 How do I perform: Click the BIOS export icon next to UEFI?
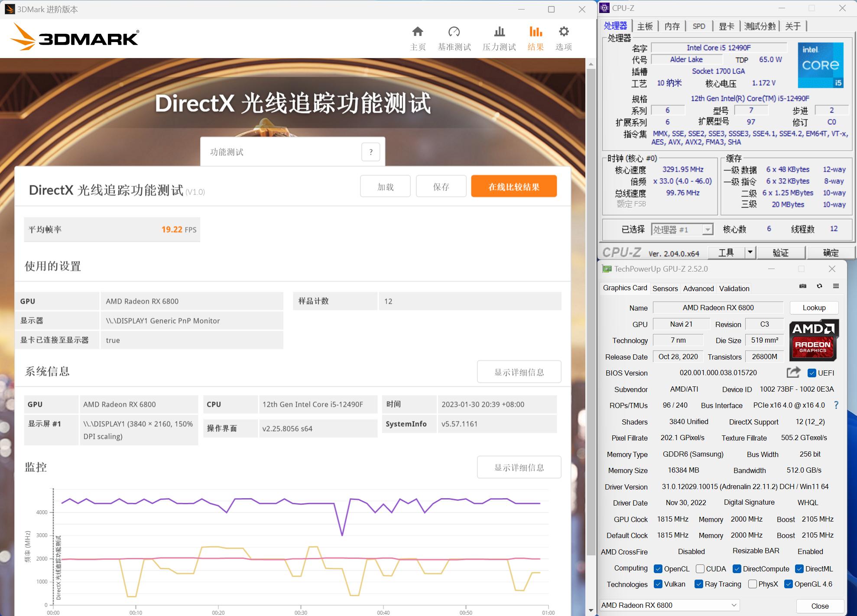(793, 373)
